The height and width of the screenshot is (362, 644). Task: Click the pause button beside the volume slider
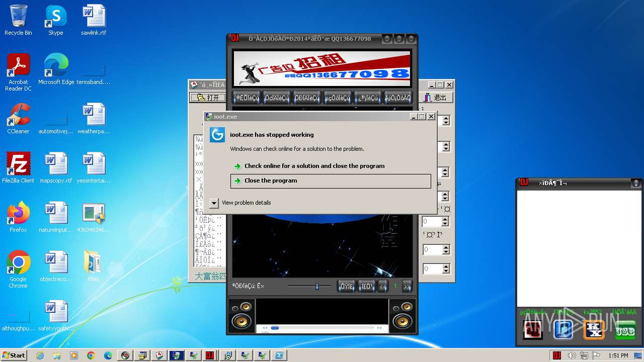[347, 287]
